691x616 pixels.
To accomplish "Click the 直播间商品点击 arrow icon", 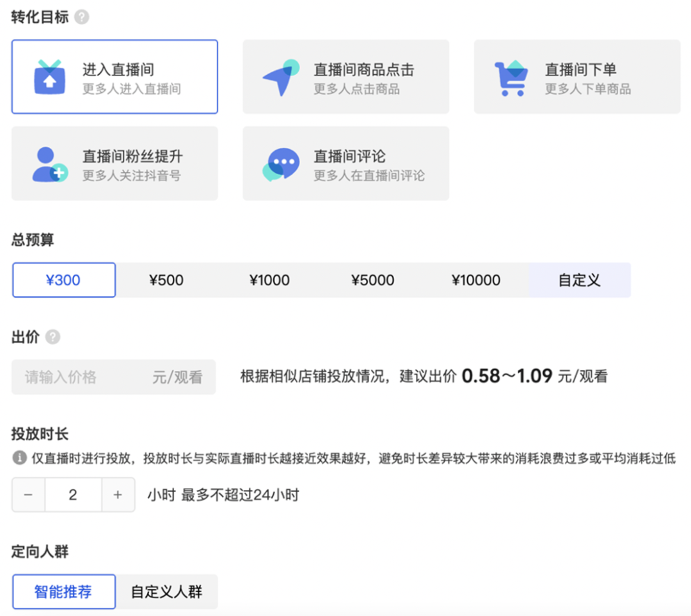I will coord(280,77).
